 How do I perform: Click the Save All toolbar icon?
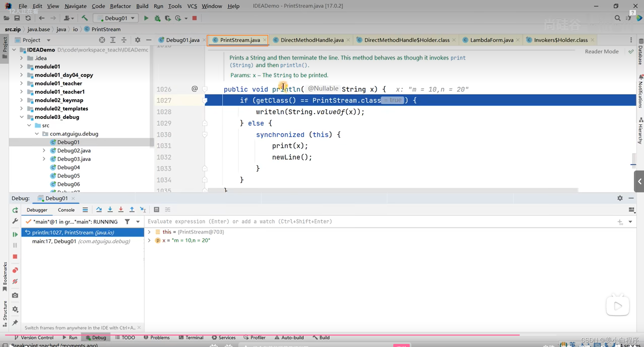coord(17,18)
